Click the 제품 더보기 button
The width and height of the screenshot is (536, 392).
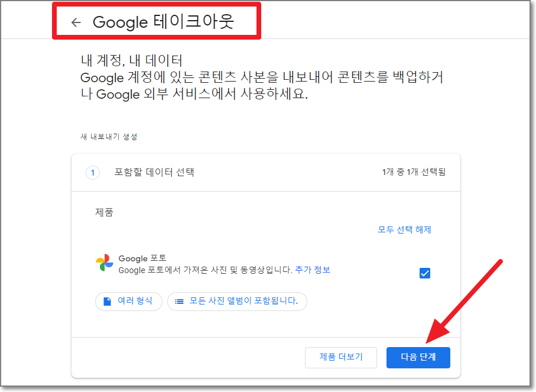coord(341,358)
